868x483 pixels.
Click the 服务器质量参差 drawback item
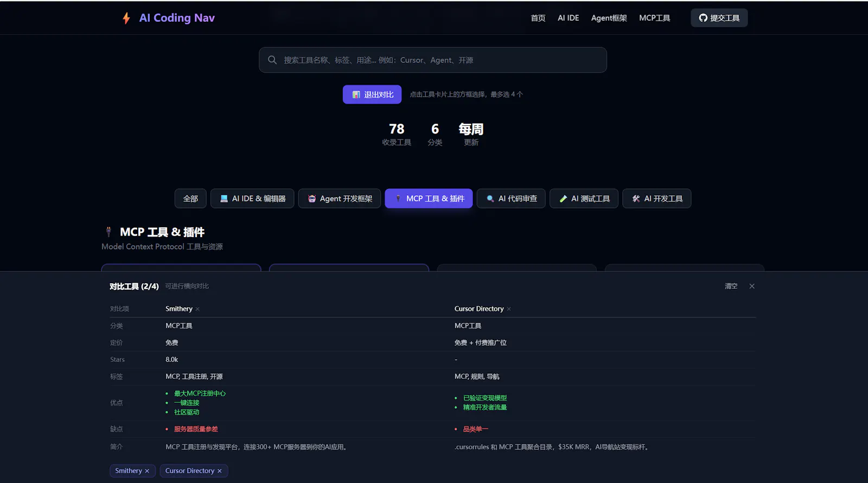tap(196, 429)
